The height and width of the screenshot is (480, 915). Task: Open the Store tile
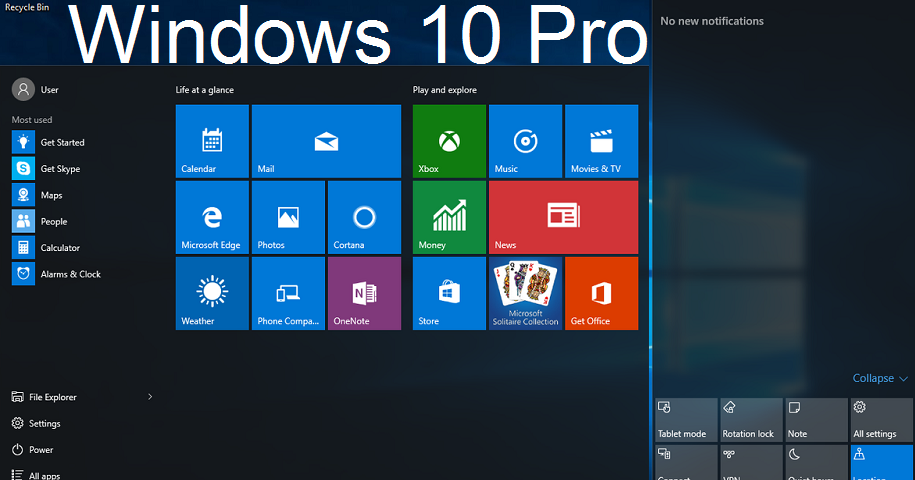(x=449, y=293)
